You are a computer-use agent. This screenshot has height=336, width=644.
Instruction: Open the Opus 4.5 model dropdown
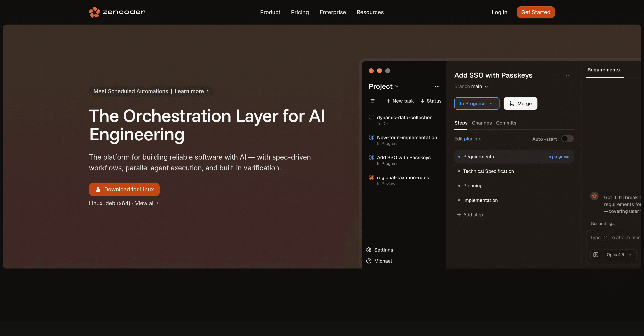point(619,254)
